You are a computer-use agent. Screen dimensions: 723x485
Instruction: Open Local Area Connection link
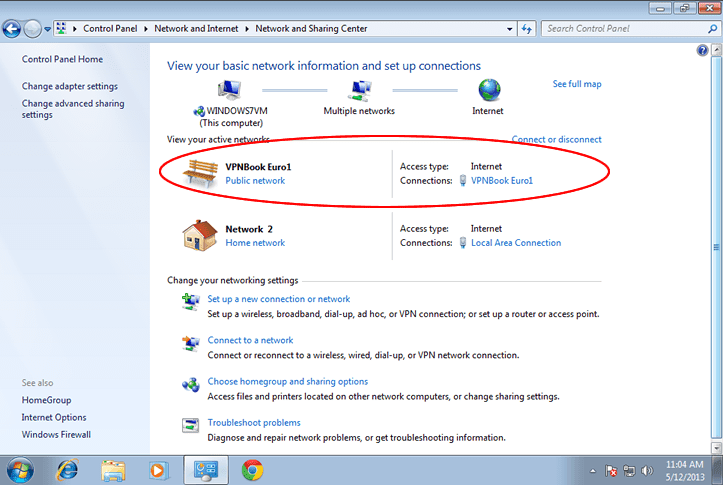coord(516,243)
